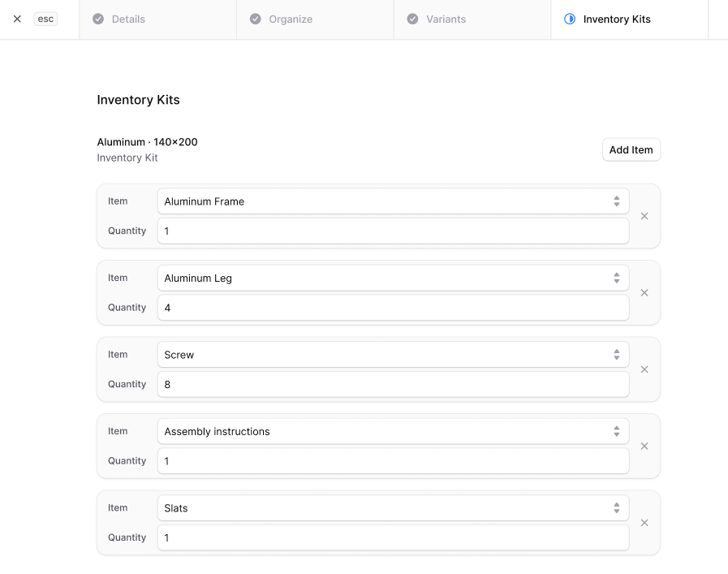
Task: Click the Variants completed checkmark icon
Action: [x=413, y=19]
